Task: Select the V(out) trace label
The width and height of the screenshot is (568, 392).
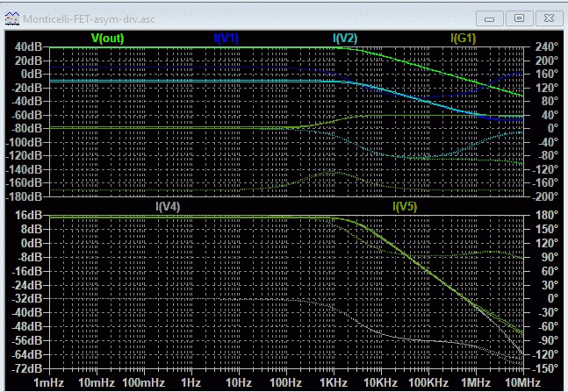Action: tap(108, 39)
